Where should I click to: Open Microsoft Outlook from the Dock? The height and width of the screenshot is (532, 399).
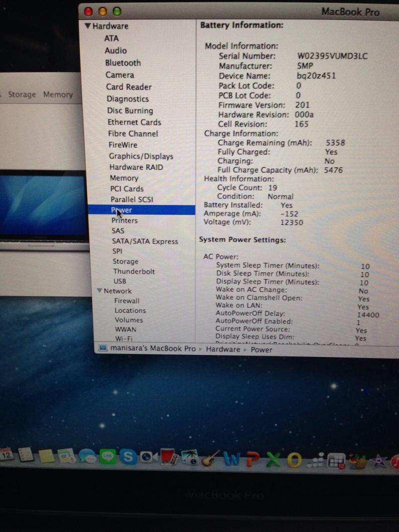[x=294, y=461]
